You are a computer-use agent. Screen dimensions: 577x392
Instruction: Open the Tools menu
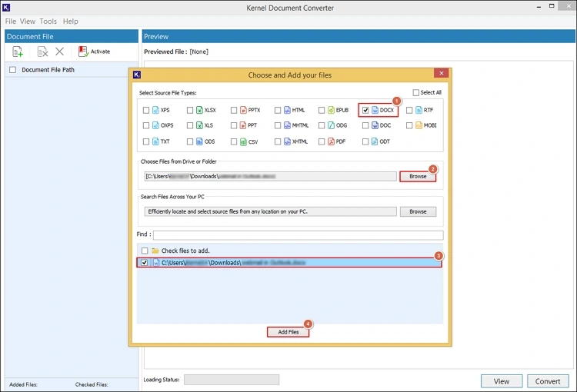(48, 22)
